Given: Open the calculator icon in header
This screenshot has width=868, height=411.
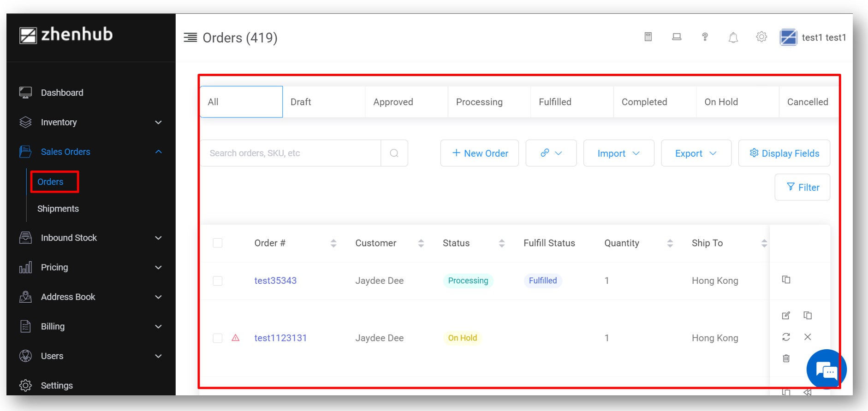Looking at the screenshot, I should tap(648, 37).
